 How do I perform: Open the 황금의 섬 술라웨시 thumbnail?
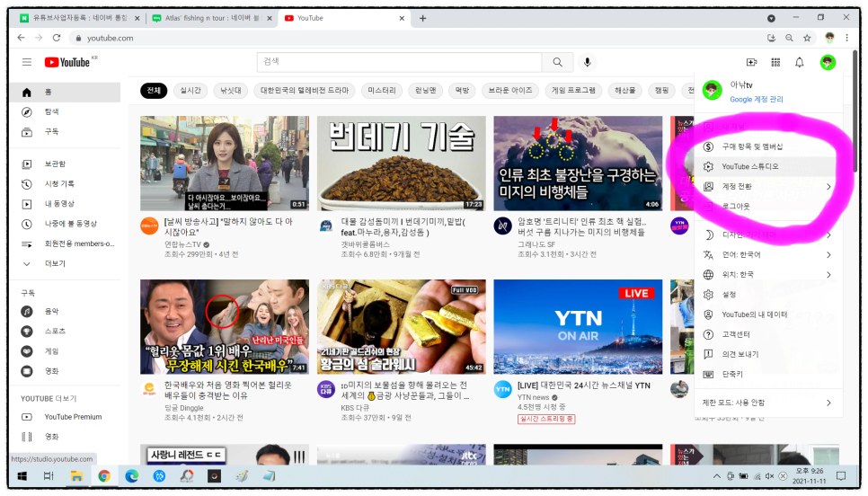402,326
